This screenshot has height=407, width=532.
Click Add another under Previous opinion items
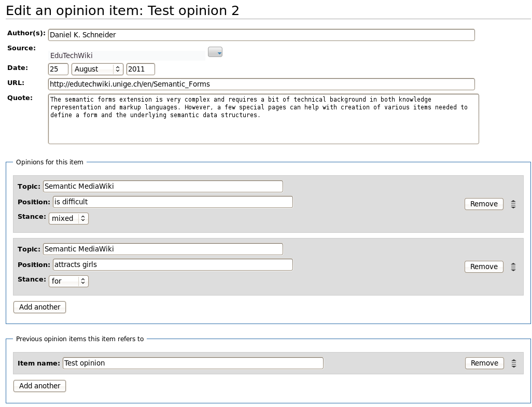(39, 386)
